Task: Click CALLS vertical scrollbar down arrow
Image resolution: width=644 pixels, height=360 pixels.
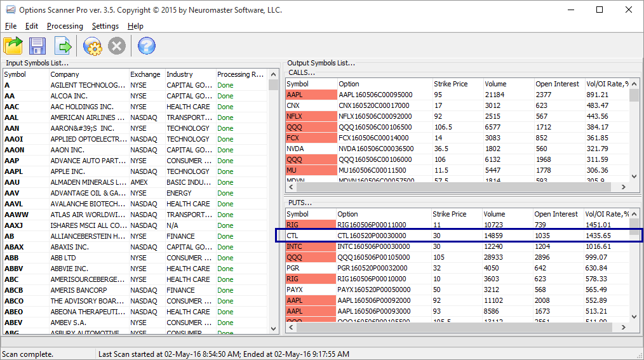Action: (634, 177)
